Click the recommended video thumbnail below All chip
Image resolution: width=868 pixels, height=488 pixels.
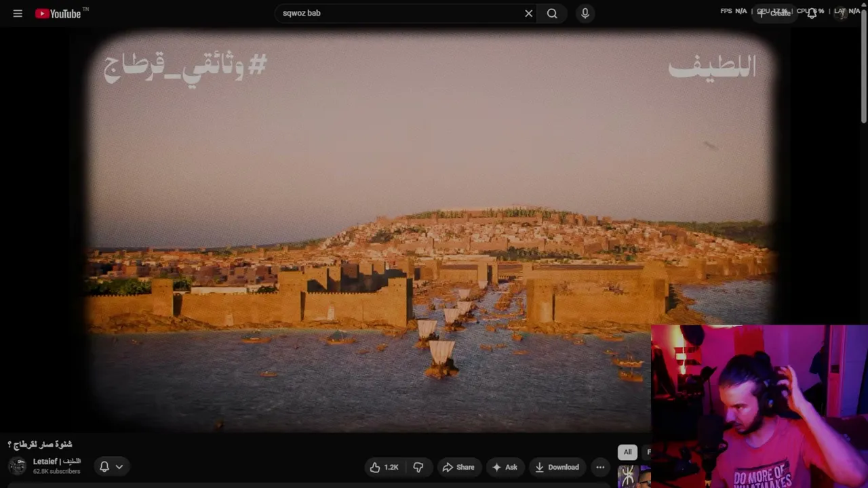(634, 476)
